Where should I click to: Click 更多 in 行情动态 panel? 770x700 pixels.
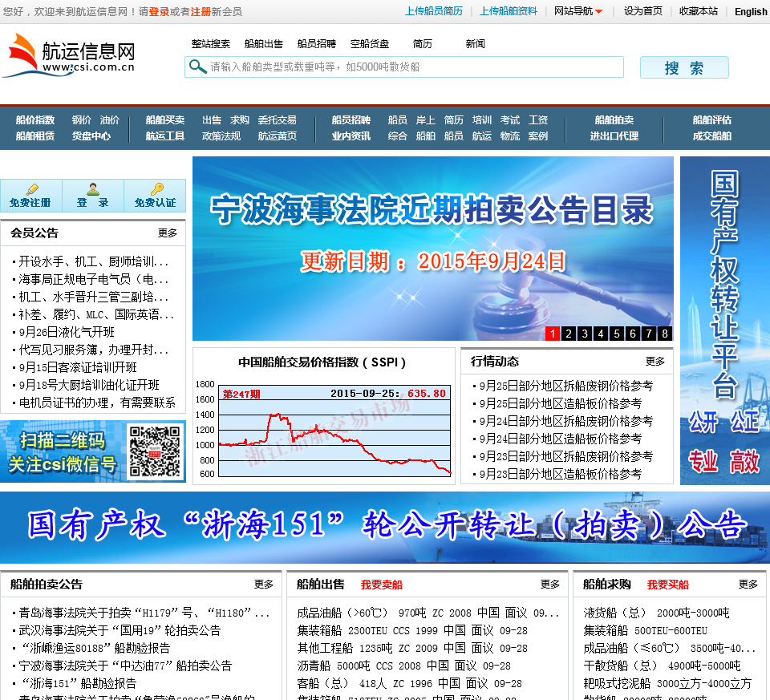[x=655, y=362]
